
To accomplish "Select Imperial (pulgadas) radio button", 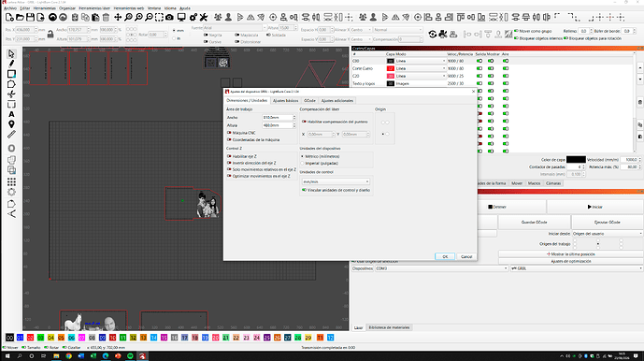I will (x=303, y=164).
